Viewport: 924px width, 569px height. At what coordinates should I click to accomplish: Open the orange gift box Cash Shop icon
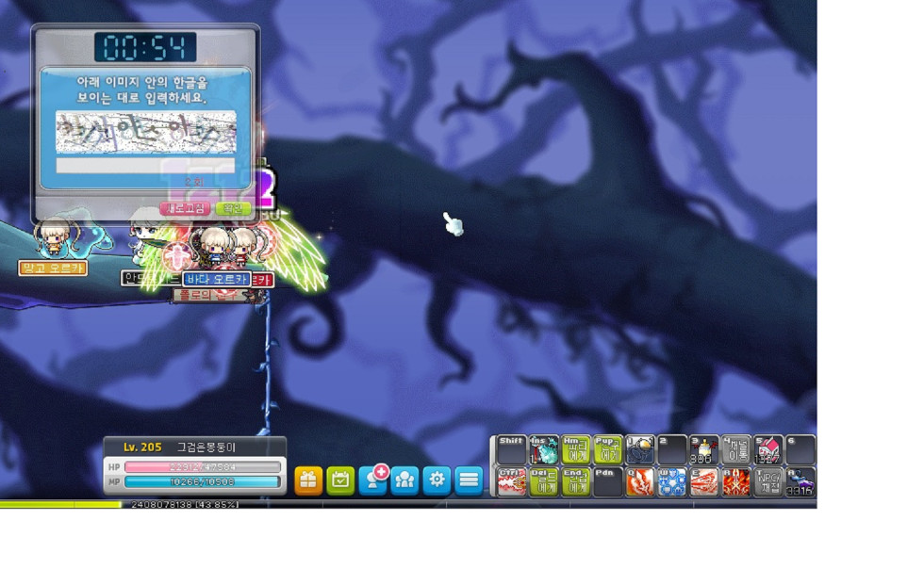point(308,480)
